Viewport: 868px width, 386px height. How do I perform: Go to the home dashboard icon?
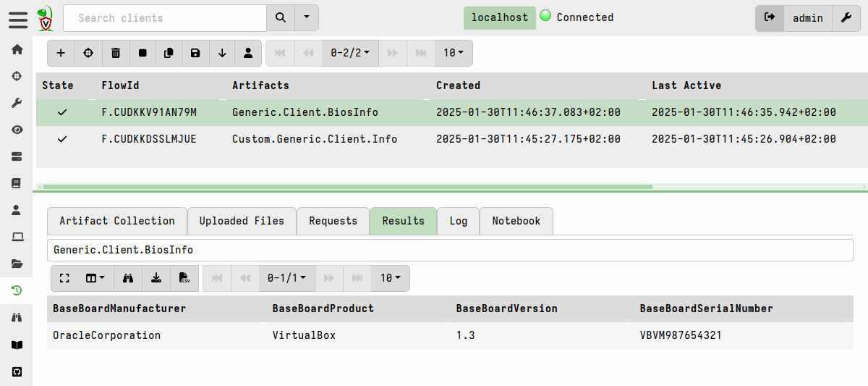pos(17,49)
